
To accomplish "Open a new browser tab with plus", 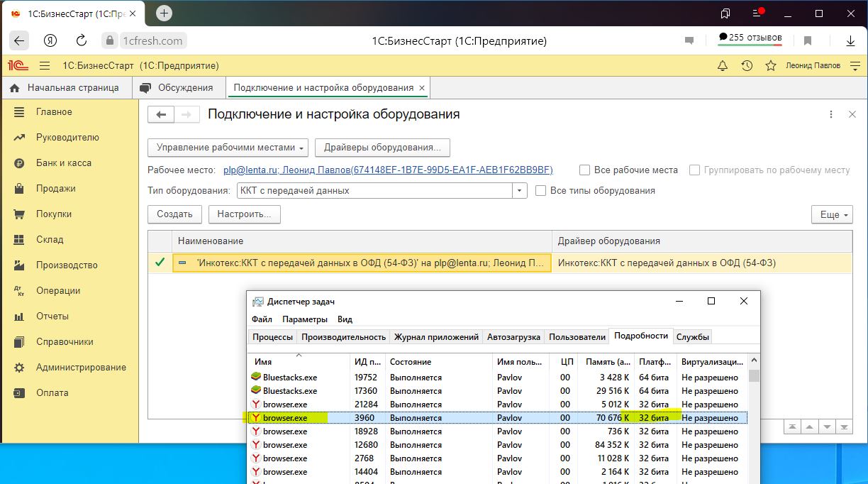I will pyautogui.click(x=164, y=13).
